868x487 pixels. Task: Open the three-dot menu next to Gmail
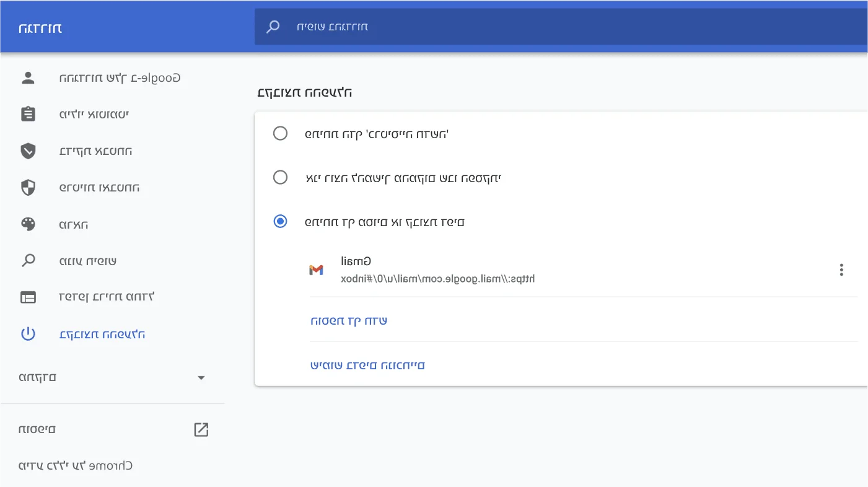(841, 270)
